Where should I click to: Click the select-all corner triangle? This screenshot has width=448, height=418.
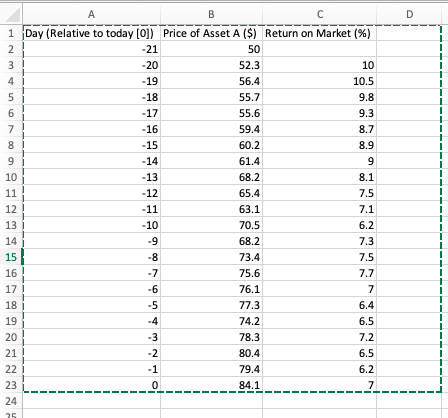tap(12, 14)
